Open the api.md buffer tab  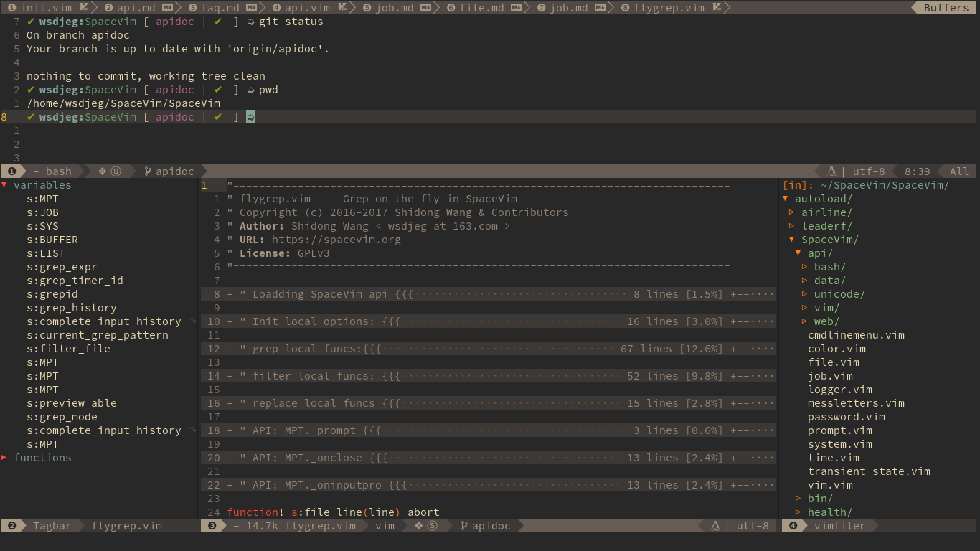tap(136, 8)
